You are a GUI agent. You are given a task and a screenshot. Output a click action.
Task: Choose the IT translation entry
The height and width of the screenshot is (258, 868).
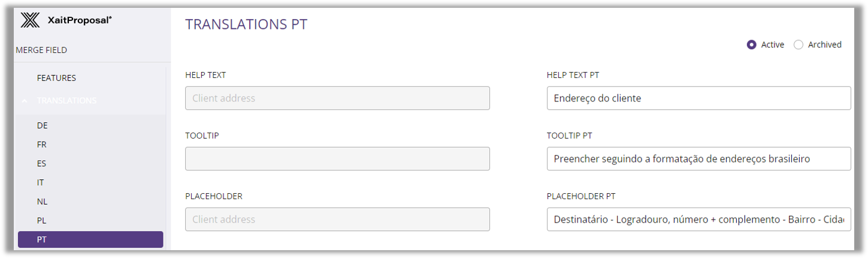pos(41,182)
